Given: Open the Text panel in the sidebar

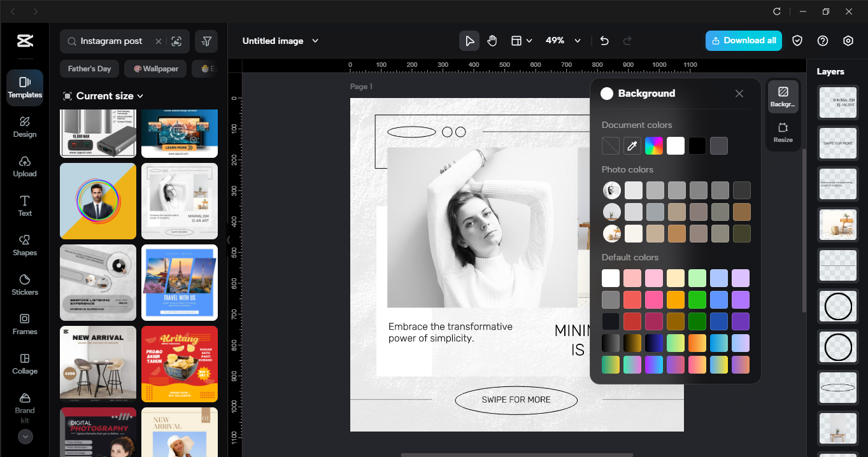Looking at the screenshot, I should click(24, 207).
